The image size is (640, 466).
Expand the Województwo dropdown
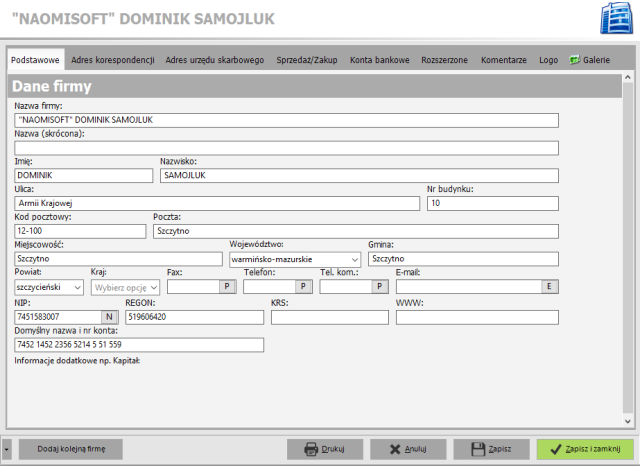[355, 260]
